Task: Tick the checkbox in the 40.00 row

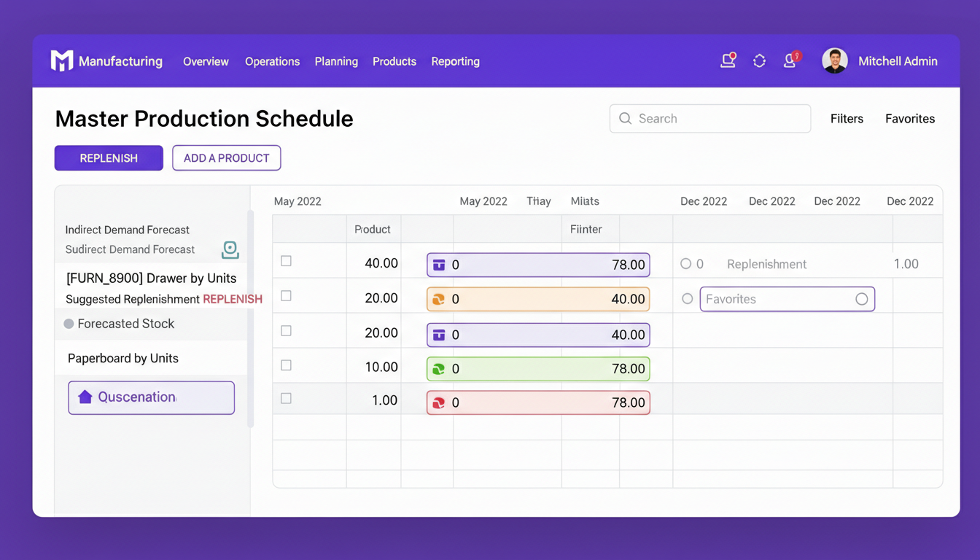Action: point(287,261)
